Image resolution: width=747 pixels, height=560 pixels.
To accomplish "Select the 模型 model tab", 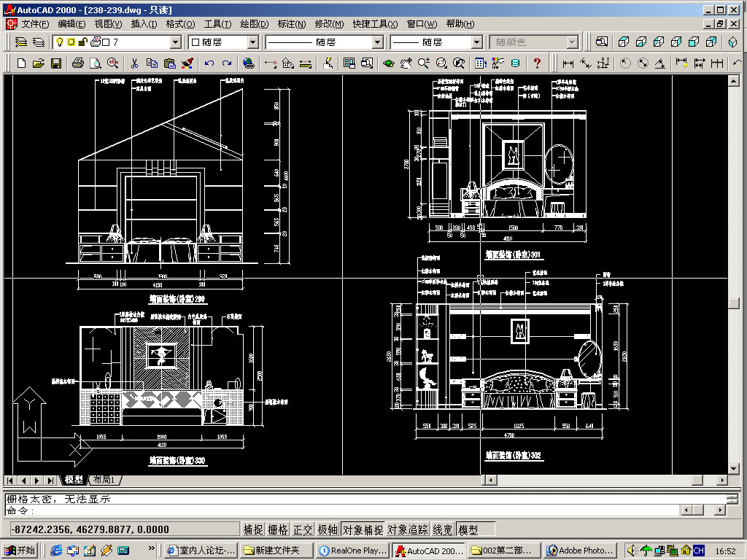I will pyautogui.click(x=74, y=480).
